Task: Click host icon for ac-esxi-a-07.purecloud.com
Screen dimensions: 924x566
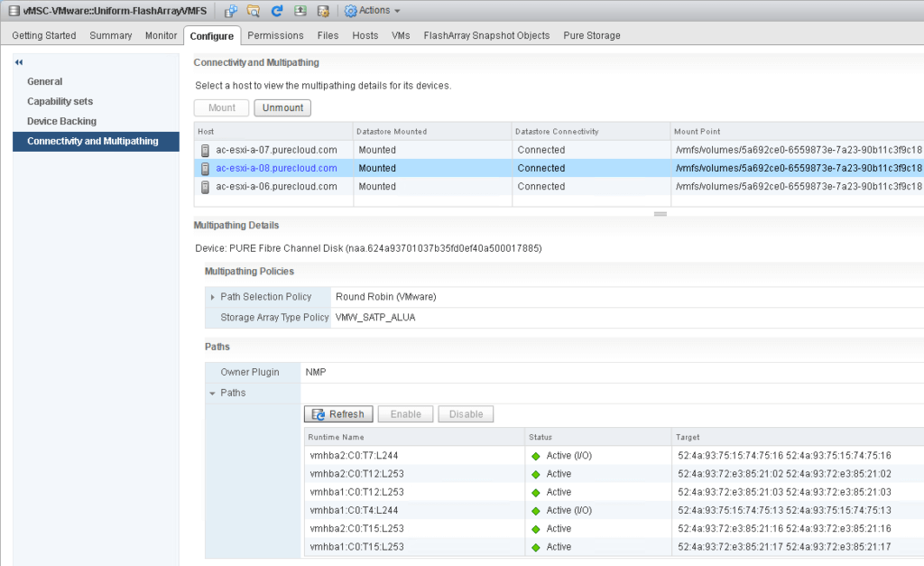Action: (205, 151)
